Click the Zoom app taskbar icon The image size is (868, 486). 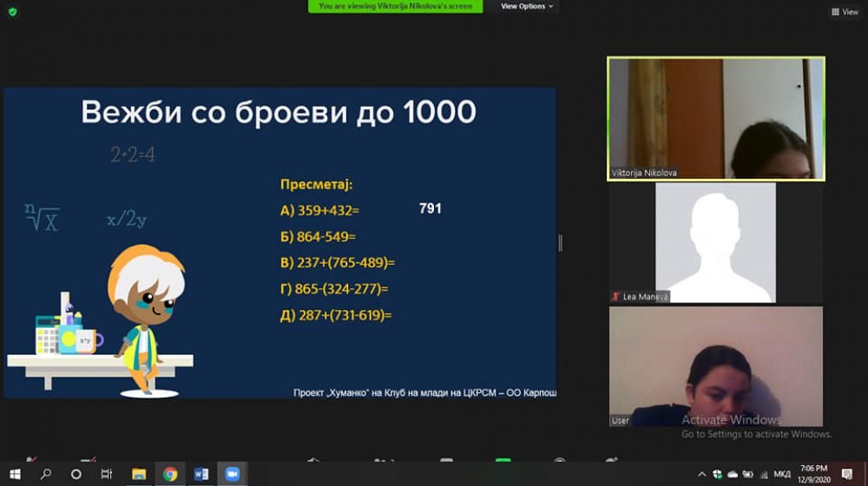232,474
